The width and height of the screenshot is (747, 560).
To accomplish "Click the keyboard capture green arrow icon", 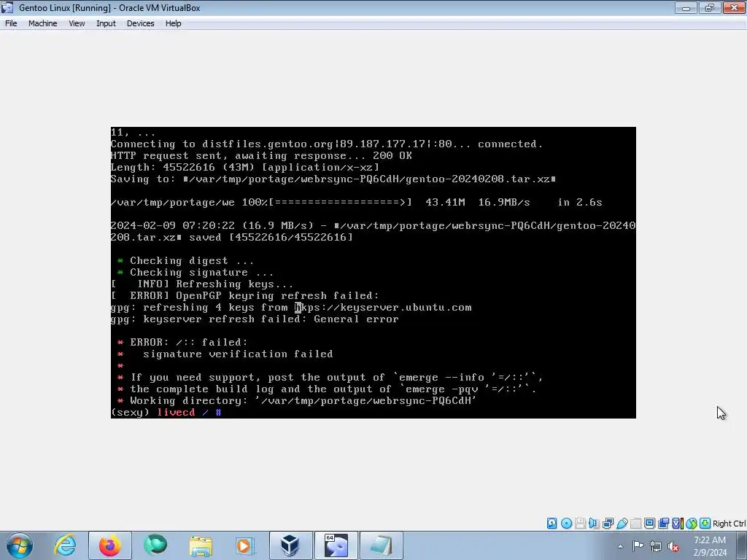I will click(705, 524).
